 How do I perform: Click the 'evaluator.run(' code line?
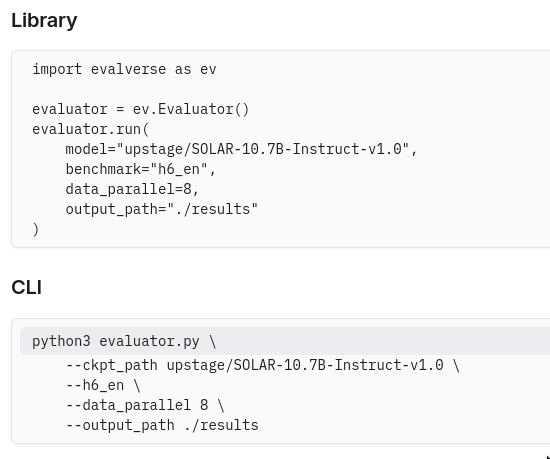pos(91,129)
